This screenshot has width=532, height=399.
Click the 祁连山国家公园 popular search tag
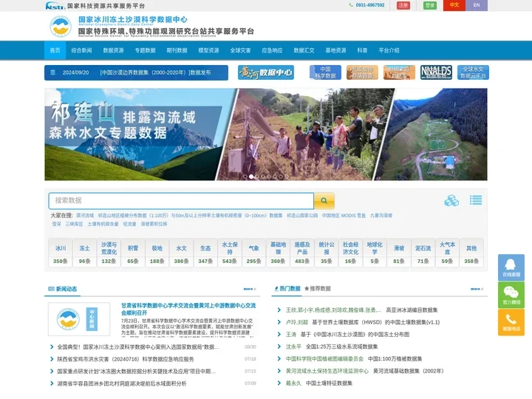(302, 216)
